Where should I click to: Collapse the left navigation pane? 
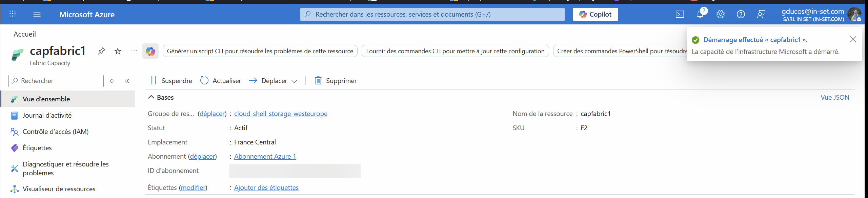point(127,81)
